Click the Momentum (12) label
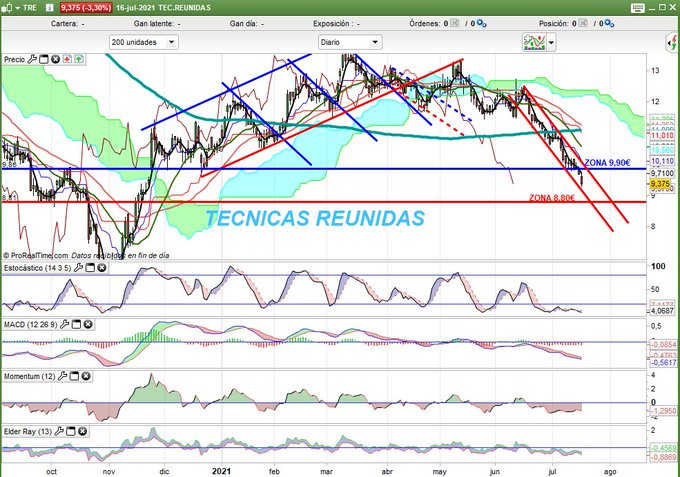This screenshot has width=680, height=477. click(x=29, y=376)
